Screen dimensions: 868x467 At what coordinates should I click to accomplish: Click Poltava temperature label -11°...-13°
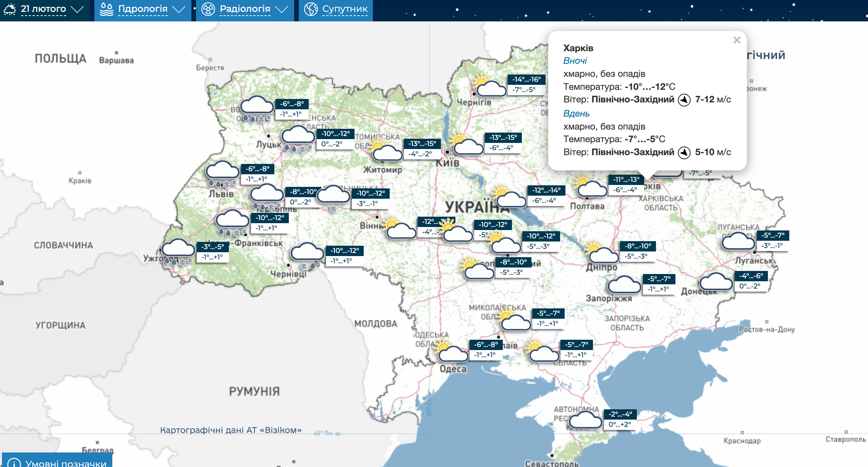pos(626,180)
